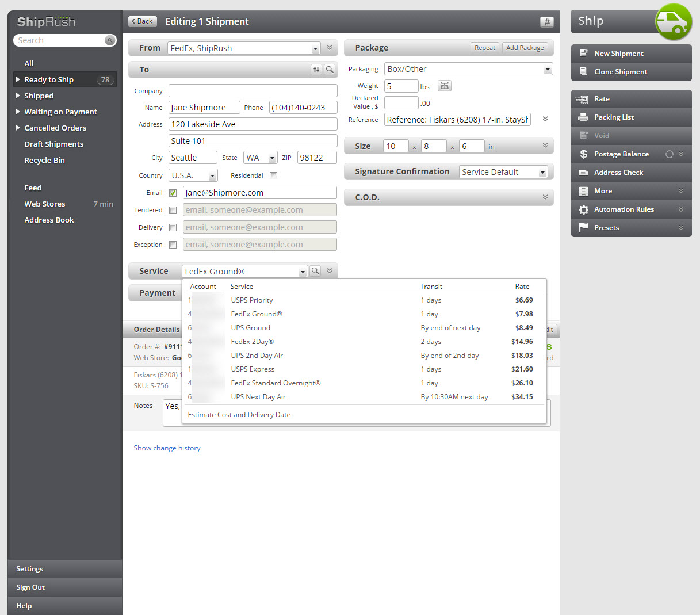Image resolution: width=700 pixels, height=615 pixels.
Task: Open the Show change history link
Action: (x=167, y=448)
